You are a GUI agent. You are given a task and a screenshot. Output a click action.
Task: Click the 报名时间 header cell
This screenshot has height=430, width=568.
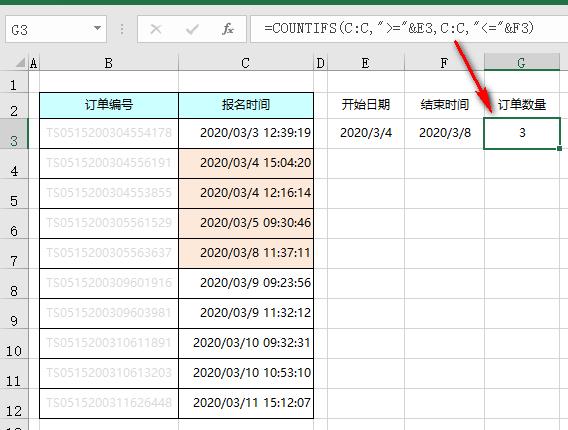tap(246, 105)
